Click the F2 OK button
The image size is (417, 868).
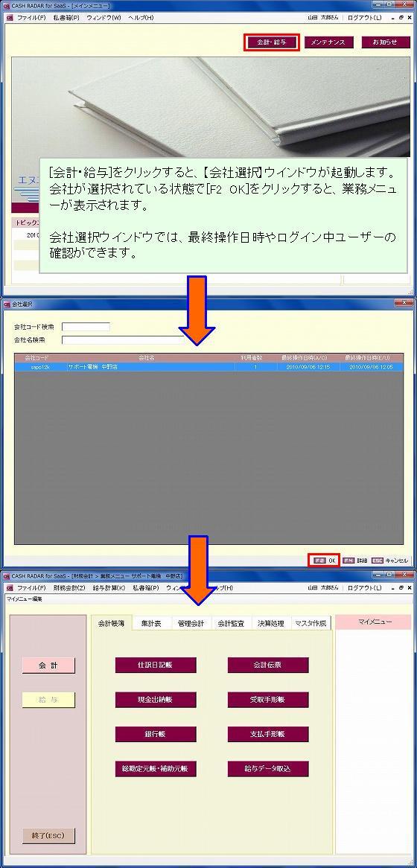click(325, 561)
